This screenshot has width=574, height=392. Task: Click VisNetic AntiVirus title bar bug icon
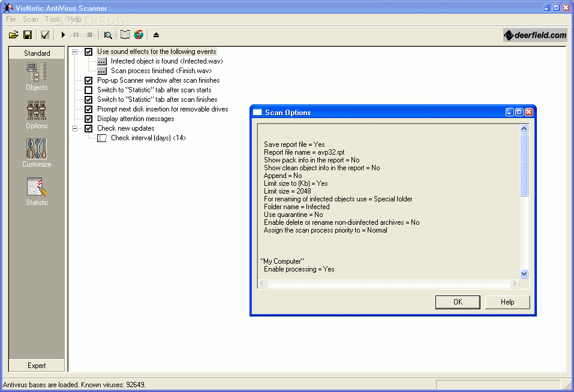click(x=8, y=7)
